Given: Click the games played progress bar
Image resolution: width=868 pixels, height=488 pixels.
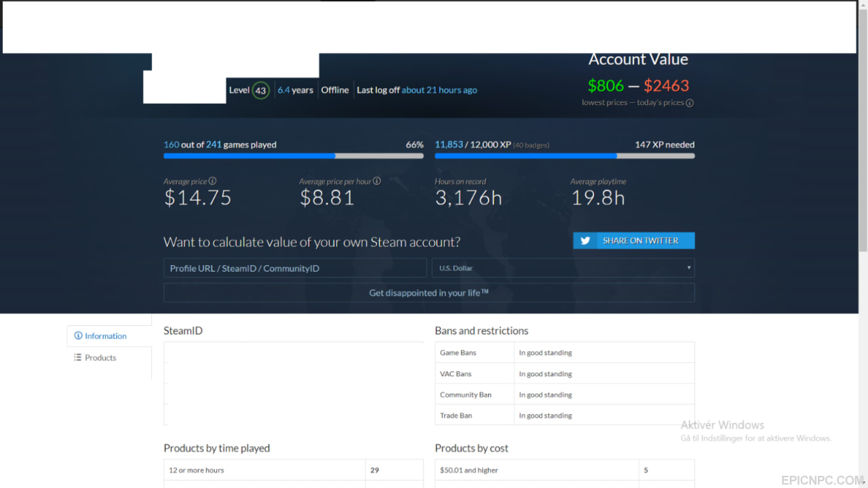Looking at the screenshot, I should point(294,156).
